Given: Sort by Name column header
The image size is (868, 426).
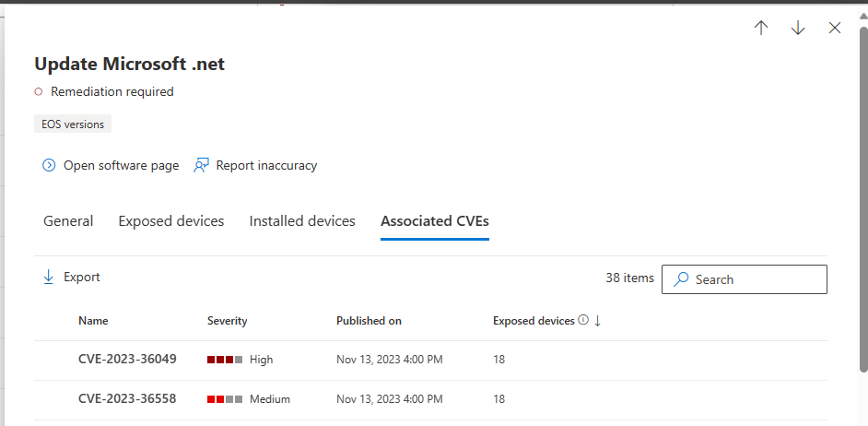Looking at the screenshot, I should point(93,321).
